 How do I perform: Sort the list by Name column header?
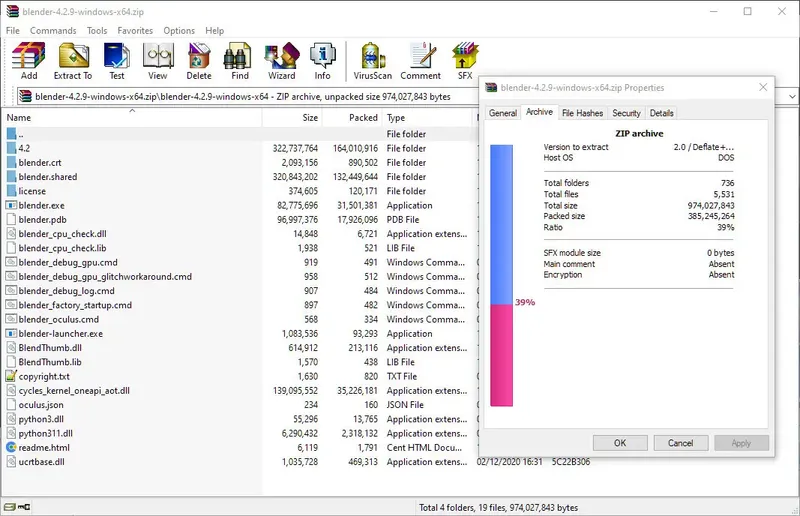click(132, 117)
